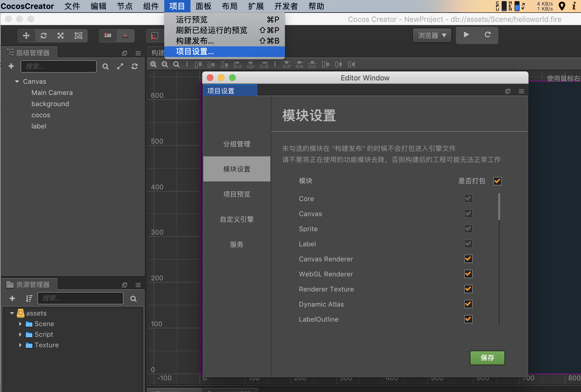Click the hierarchy search input field
The height and width of the screenshot is (392, 581).
point(59,66)
